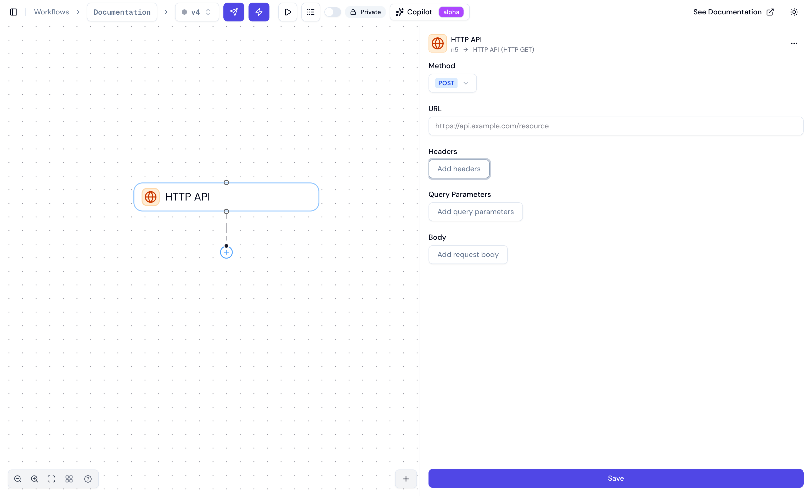Open the See Documentation link

pos(734,12)
